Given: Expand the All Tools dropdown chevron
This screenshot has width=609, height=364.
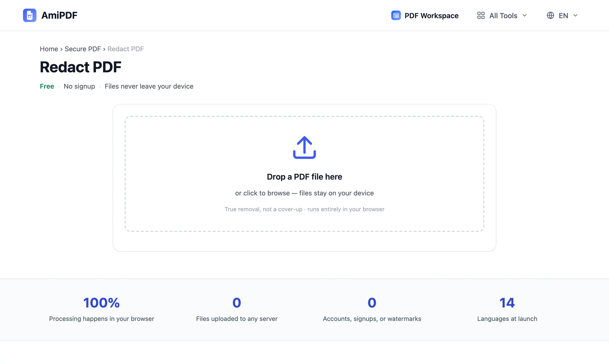Looking at the screenshot, I should click(x=525, y=16).
